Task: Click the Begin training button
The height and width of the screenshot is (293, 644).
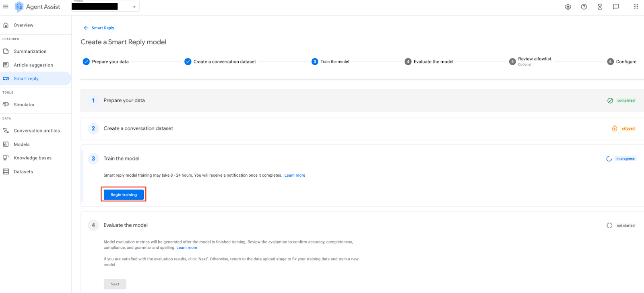Action: pyautogui.click(x=124, y=194)
